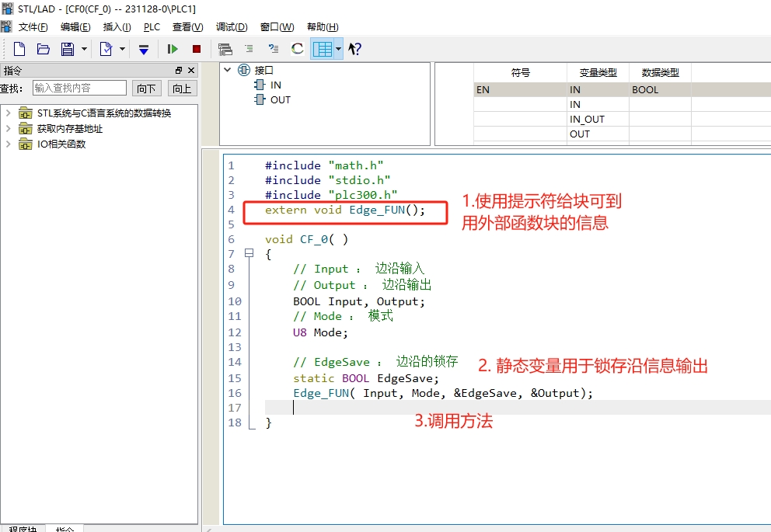The height and width of the screenshot is (532, 771).
Task: Open the 插入(I) menu
Action: [117, 27]
